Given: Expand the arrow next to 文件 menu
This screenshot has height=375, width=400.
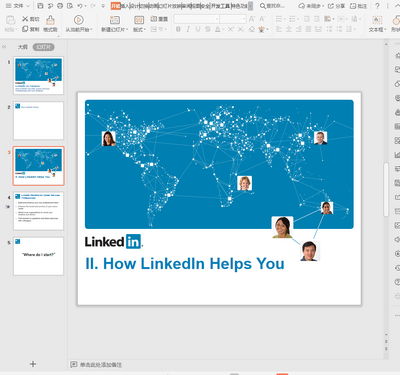Looking at the screenshot, I should 28,6.
